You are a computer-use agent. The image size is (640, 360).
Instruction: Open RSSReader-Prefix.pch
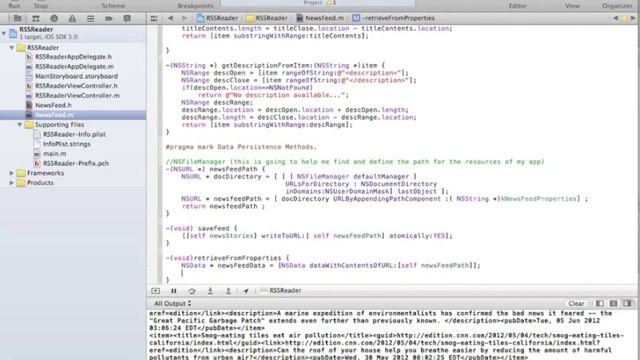pos(76,163)
